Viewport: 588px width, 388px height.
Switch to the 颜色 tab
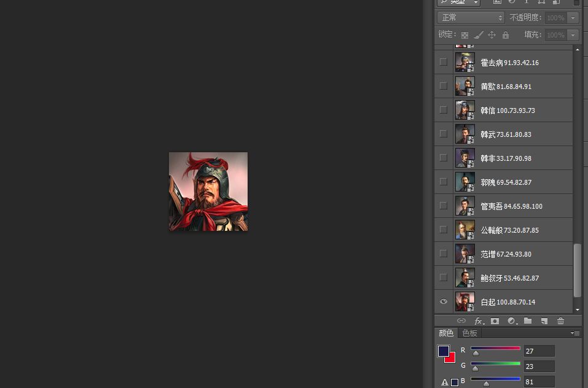coord(446,333)
